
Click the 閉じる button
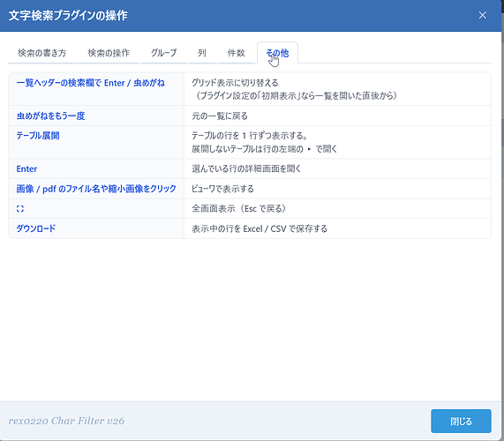point(461,421)
